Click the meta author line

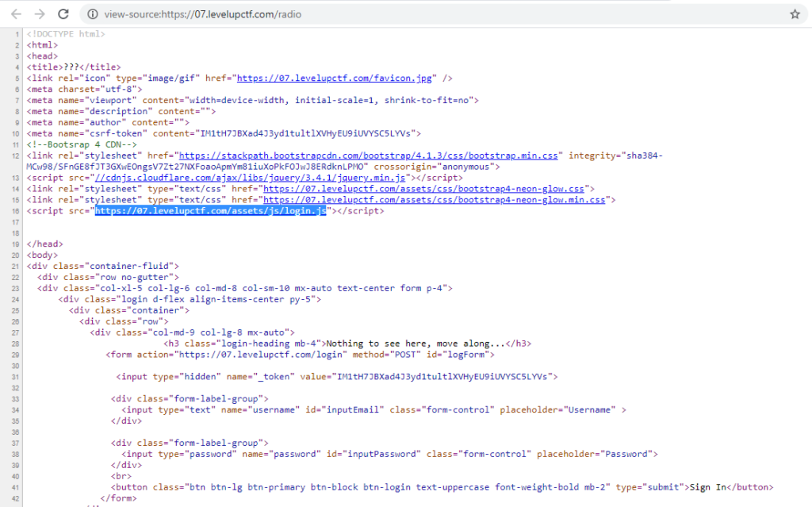pos(108,122)
